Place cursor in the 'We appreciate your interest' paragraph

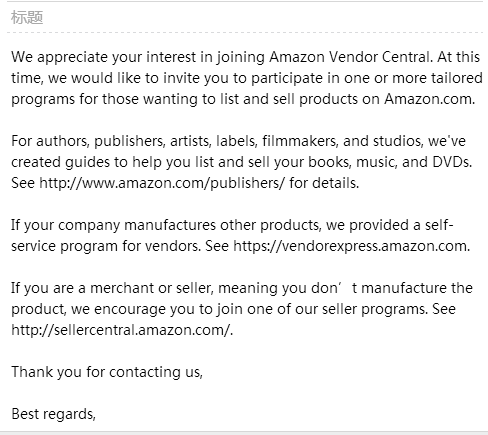point(247,78)
